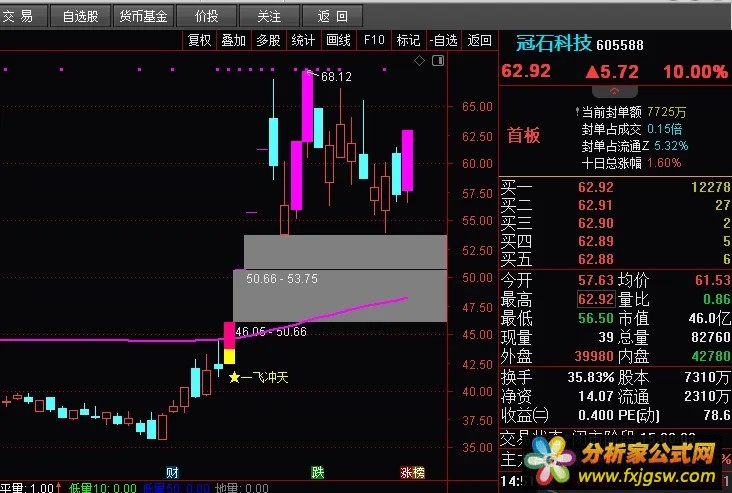Click 买五 bid price 62.88

(x=596, y=259)
